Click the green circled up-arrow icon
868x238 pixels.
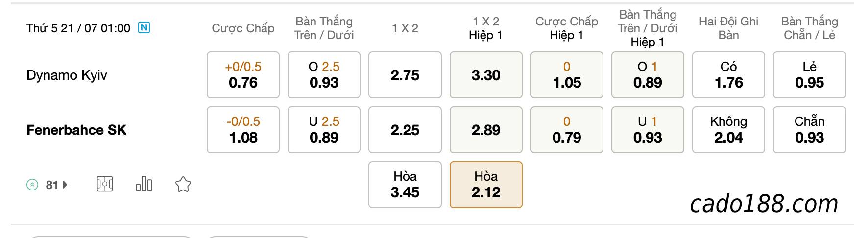32,185
